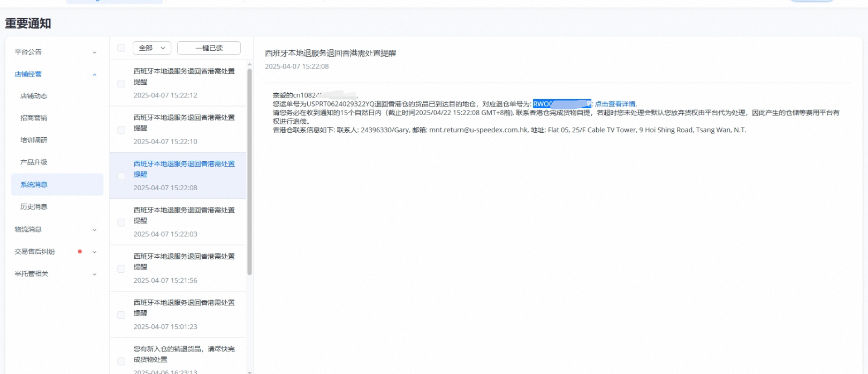
Task: Expand the 物流消息 section chevron
Action: point(95,230)
